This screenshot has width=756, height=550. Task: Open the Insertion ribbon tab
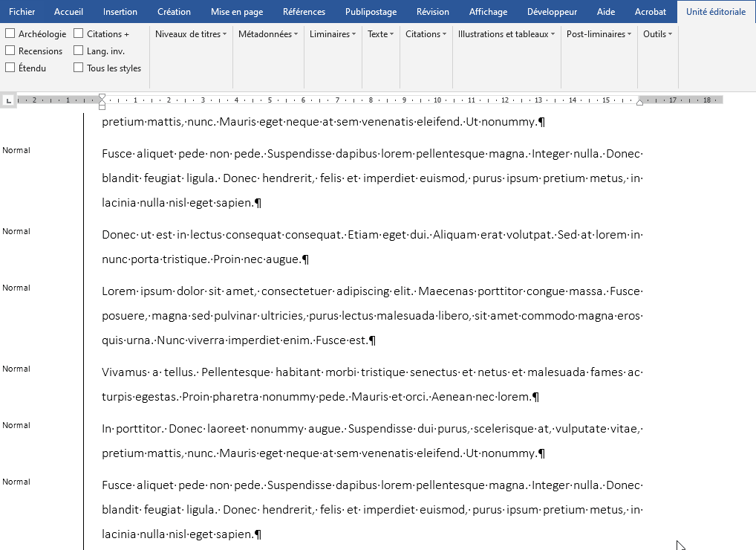point(120,12)
